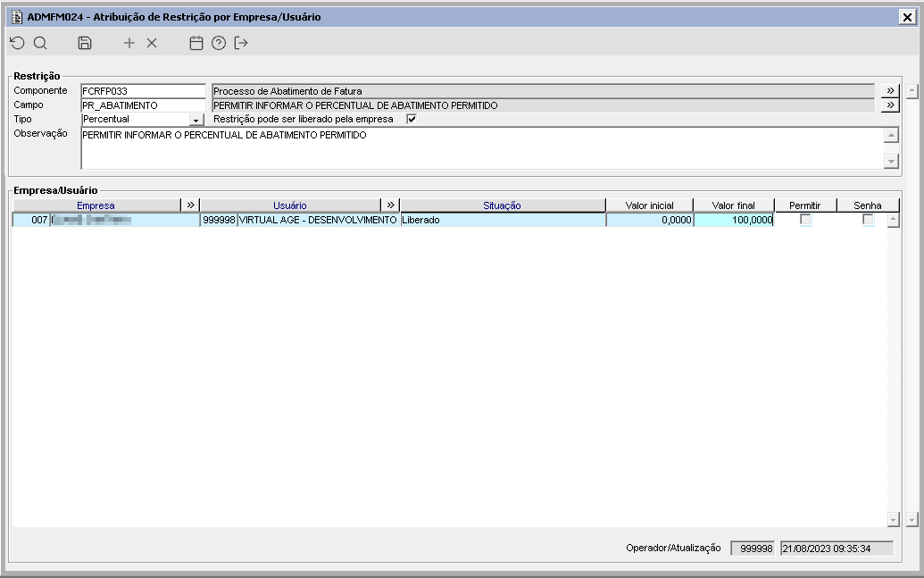Sort by Usuário column header
Screen dimensions: 924x578
point(290,205)
